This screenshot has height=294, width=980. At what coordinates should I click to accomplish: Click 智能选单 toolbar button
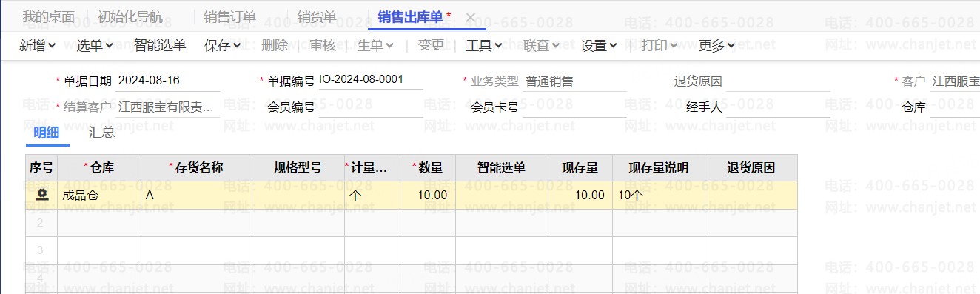pyautogui.click(x=160, y=46)
